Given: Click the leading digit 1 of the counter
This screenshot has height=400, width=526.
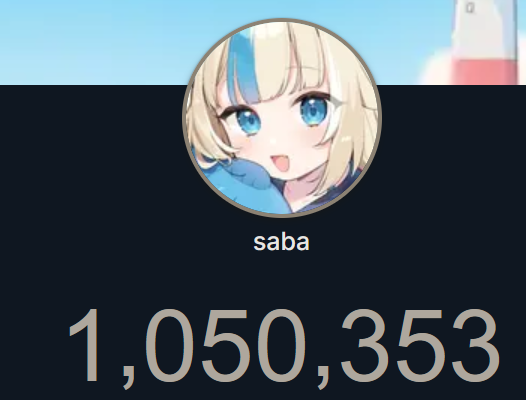Looking at the screenshot, I should pyautogui.click(x=86, y=346).
